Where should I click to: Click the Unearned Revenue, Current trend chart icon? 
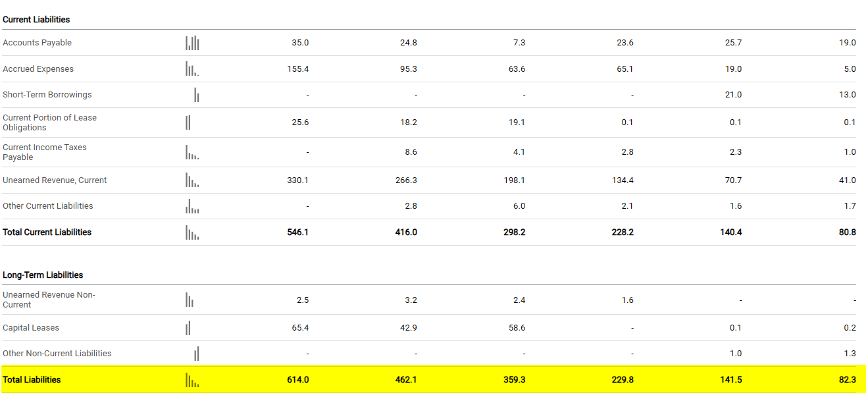[192, 180]
